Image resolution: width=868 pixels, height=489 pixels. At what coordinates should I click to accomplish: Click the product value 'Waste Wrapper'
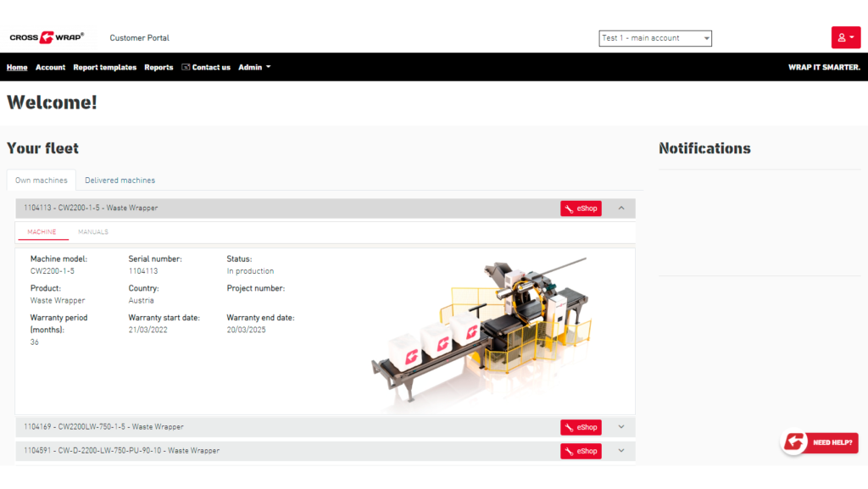click(58, 300)
